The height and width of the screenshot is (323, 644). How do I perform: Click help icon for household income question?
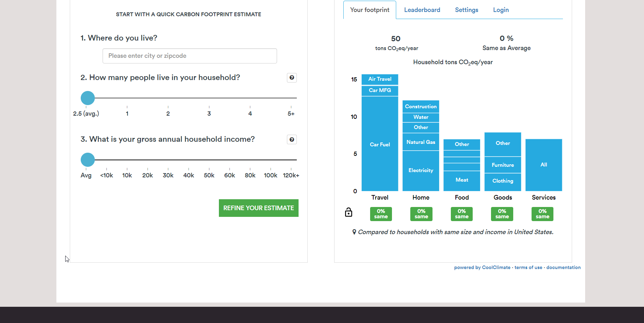[x=292, y=140]
